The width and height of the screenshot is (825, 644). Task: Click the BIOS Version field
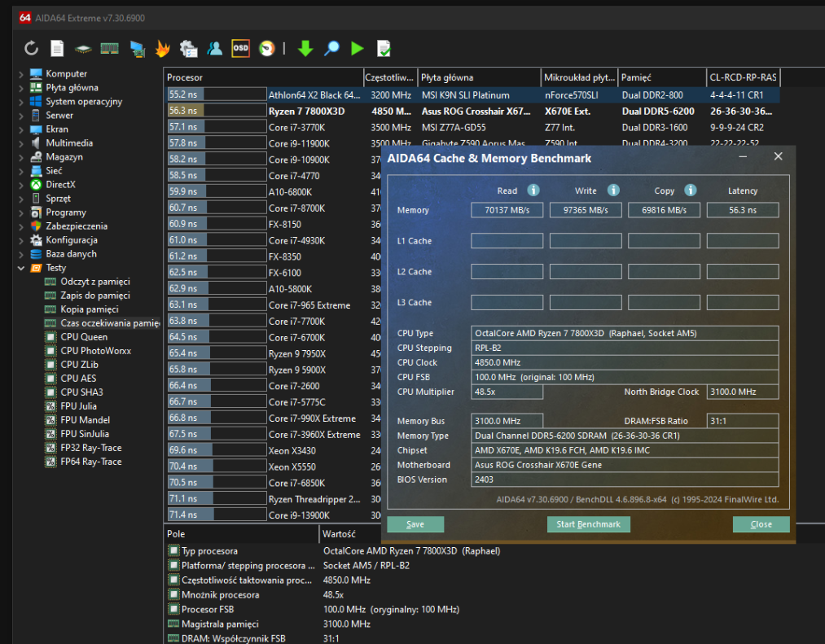625,480
